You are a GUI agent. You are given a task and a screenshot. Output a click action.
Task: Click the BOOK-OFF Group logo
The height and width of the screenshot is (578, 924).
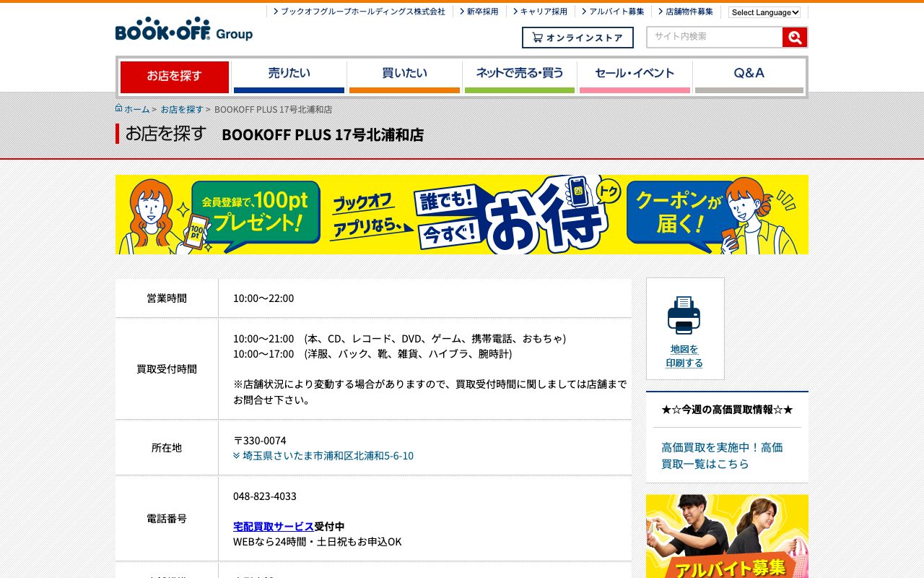tap(184, 29)
